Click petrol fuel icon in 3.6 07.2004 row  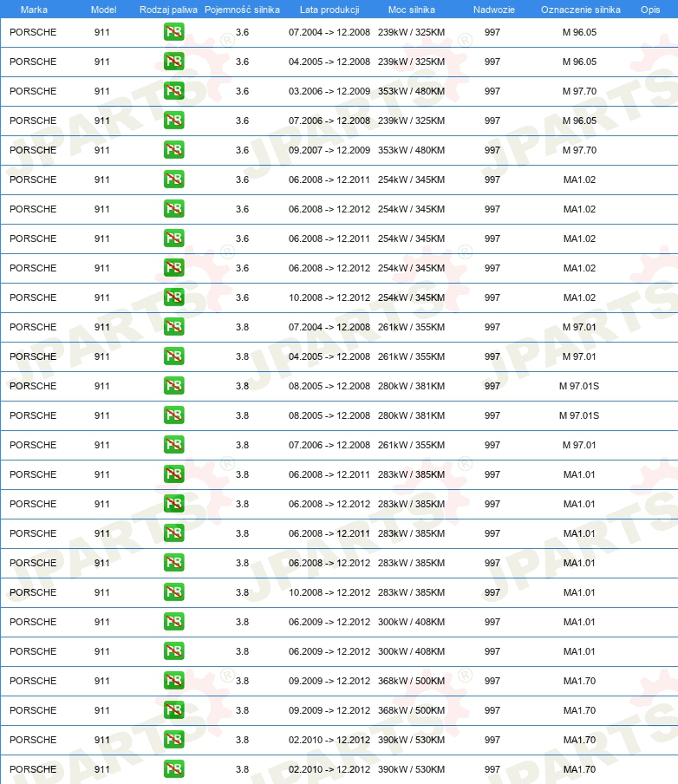[x=174, y=32]
